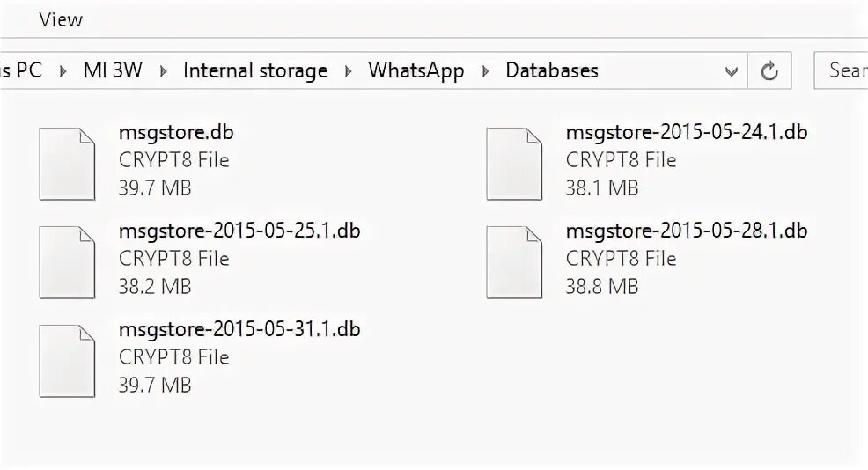The height and width of the screenshot is (470, 868).
Task: Click the msgstore-2015-05-28.1.db file icon
Action: (514, 262)
